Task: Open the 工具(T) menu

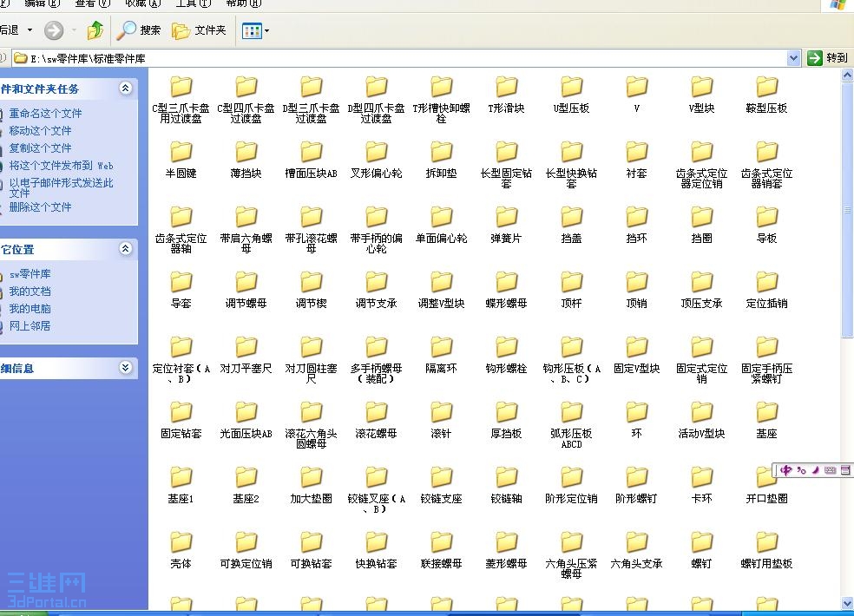Action: point(193,3)
